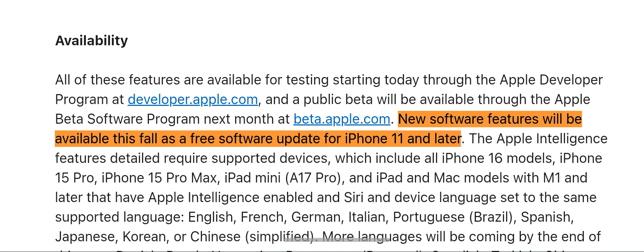
Task: Click the word 'Spanish' in language list
Action: point(546,217)
